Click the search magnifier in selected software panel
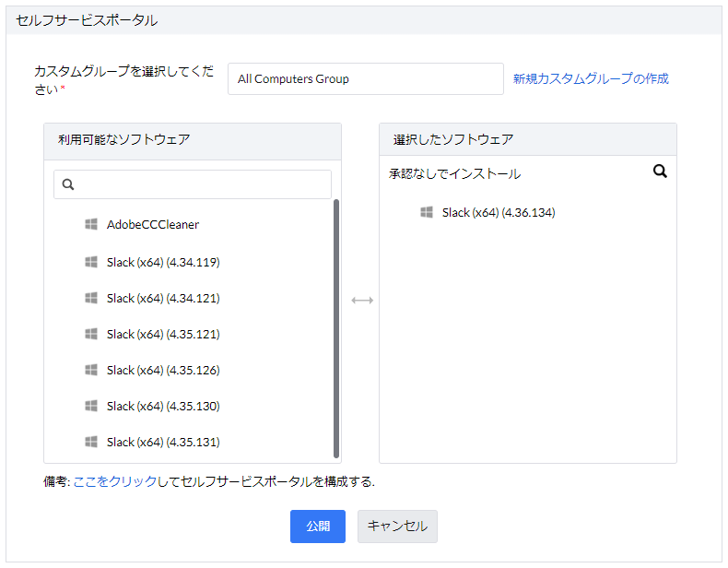The image size is (728, 568). pyautogui.click(x=660, y=172)
